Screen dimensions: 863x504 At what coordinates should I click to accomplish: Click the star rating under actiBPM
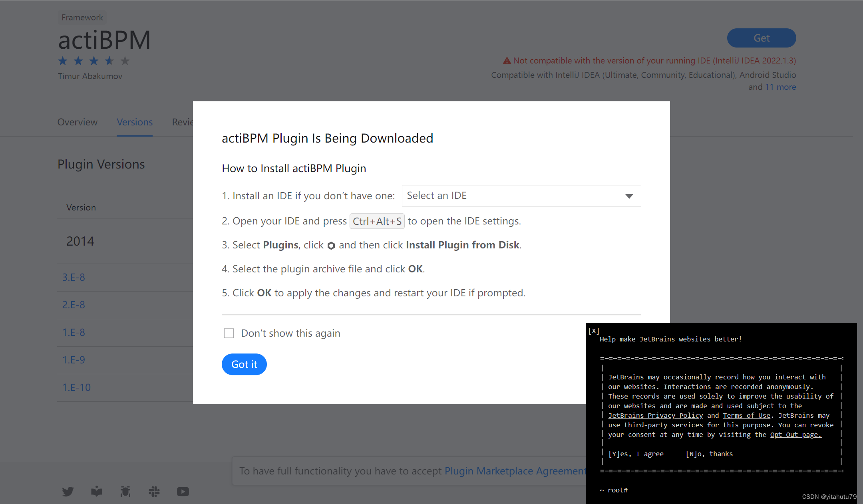(94, 61)
